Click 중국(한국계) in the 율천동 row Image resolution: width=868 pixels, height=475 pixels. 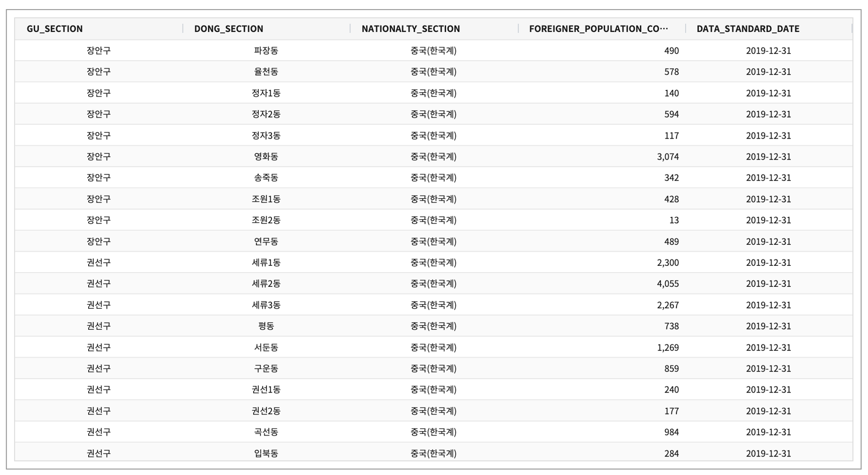tap(433, 71)
